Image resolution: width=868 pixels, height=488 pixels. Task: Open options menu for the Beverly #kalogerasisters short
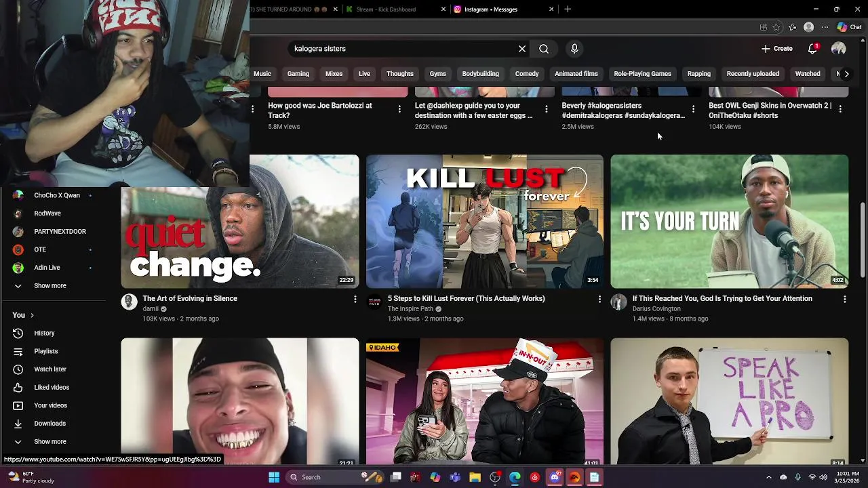pos(693,108)
